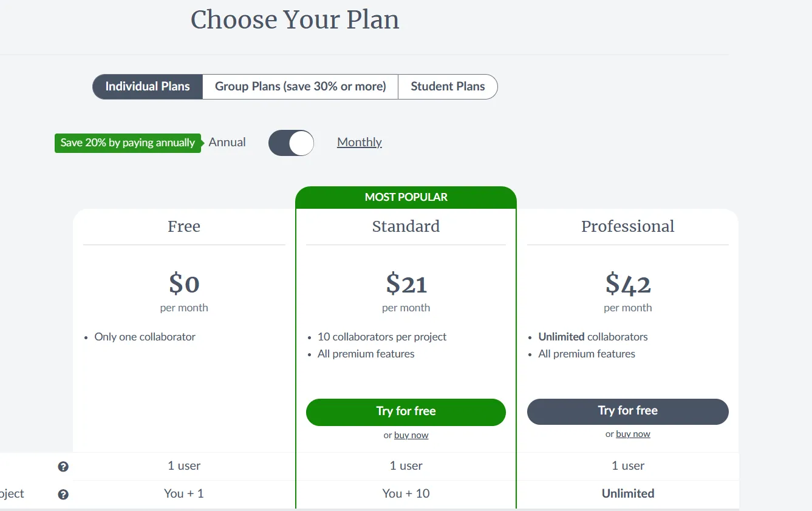Click the "buy now" link under the Standard plan
Screen dimensions: 812x511
[411, 435]
